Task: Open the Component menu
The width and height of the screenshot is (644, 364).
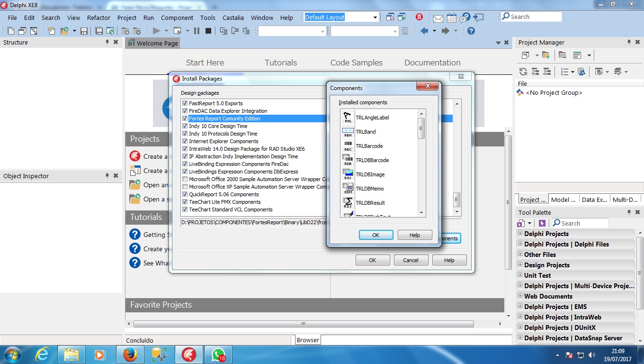Action: click(x=177, y=18)
